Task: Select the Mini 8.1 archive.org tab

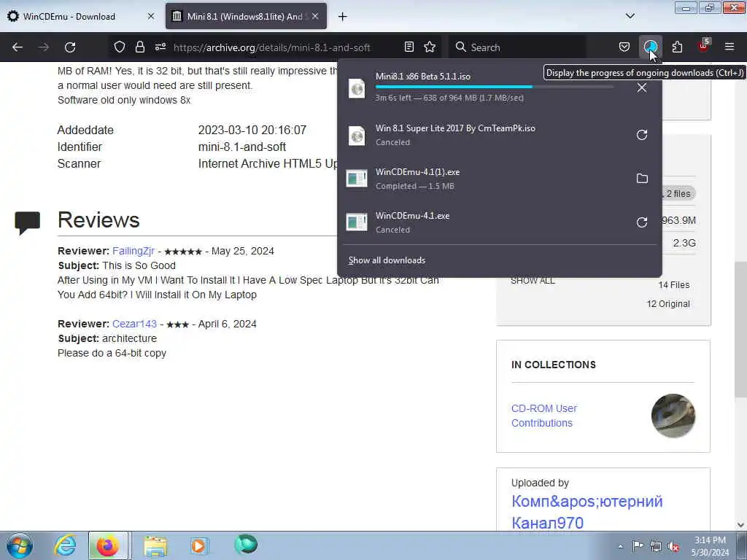Action: pos(246,16)
